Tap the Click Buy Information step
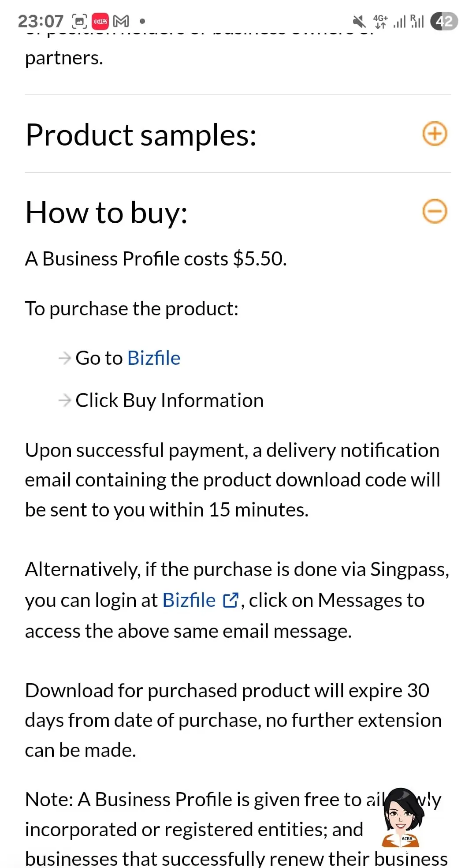This screenshot has width=476, height=868. pos(169,400)
